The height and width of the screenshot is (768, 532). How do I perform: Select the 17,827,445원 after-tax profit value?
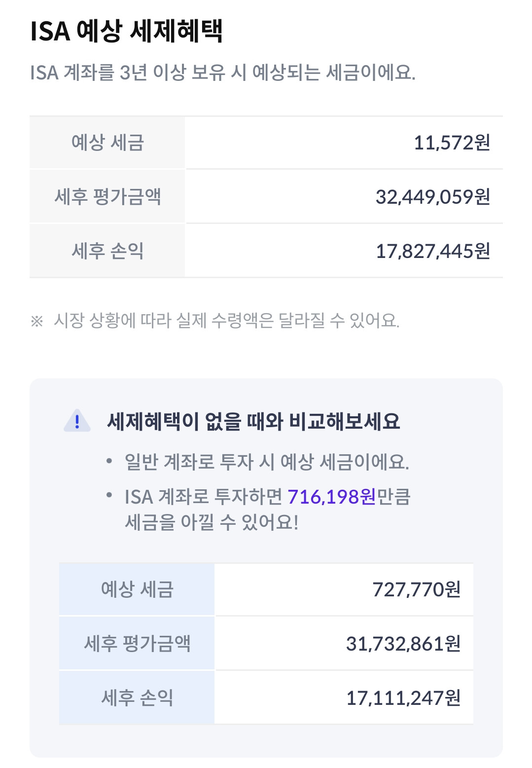point(432,251)
